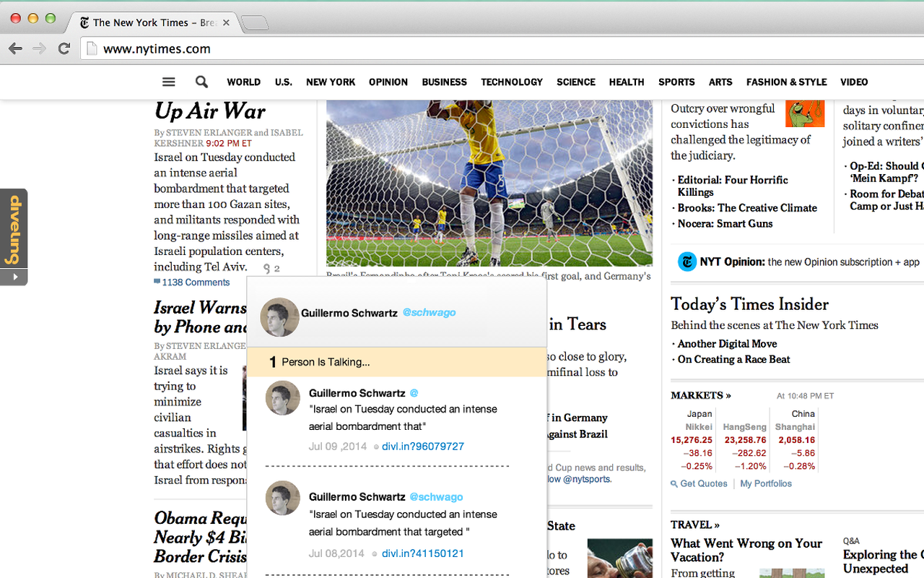Click the '1 Person Is Talking...' bar
This screenshot has height=578, width=924.
[x=396, y=362]
